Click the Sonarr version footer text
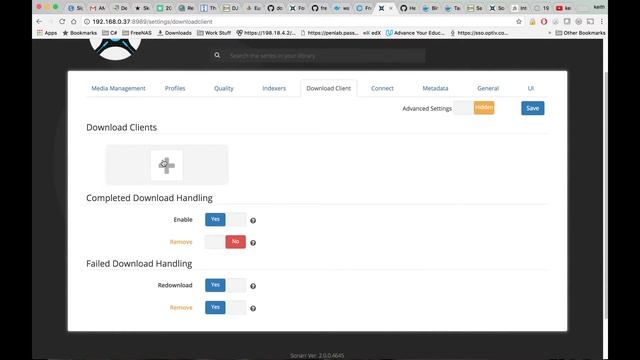The image size is (640, 360). click(317, 356)
